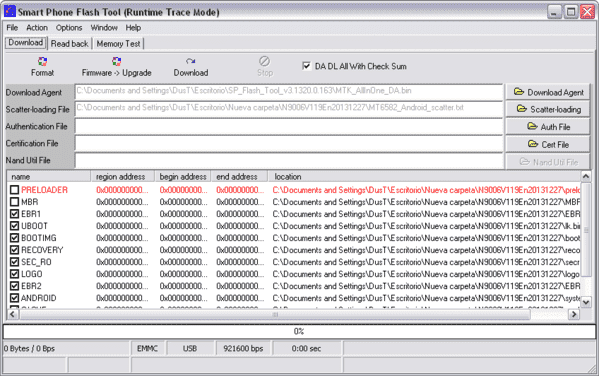Uncheck the BOOTIMG partition checkbox
Screen dimensions: 599x376
click(15, 238)
